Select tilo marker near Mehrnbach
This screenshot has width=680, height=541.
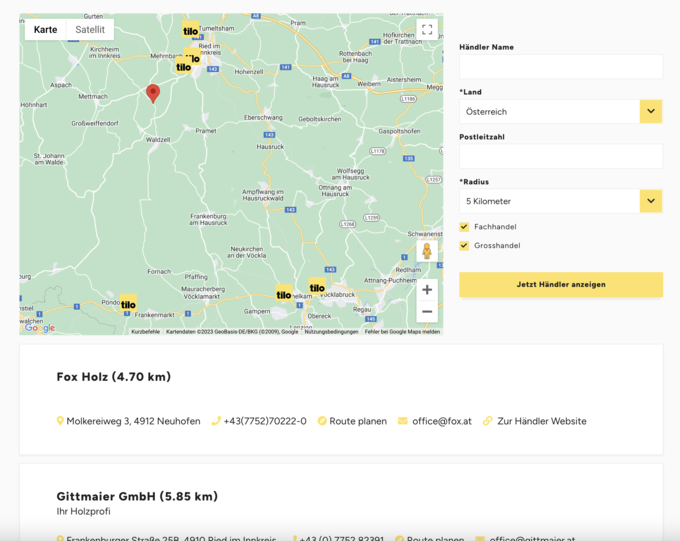183,67
